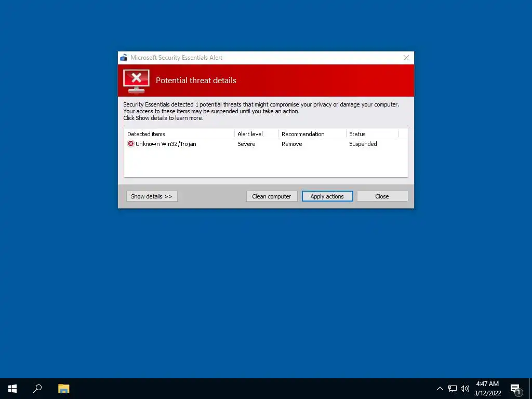This screenshot has width=532, height=399.
Task: Click the Clean computer button
Action: (271, 196)
